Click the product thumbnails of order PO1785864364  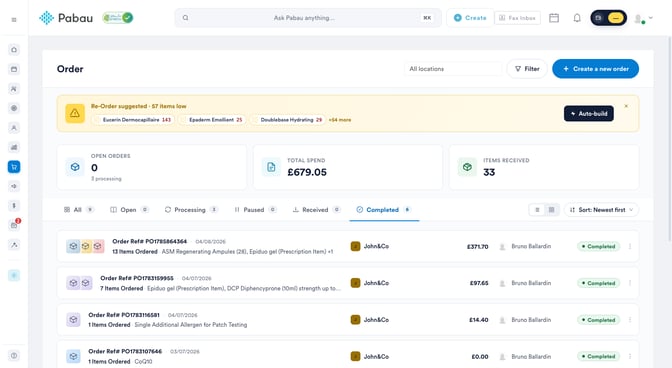pyautogui.click(x=85, y=246)
